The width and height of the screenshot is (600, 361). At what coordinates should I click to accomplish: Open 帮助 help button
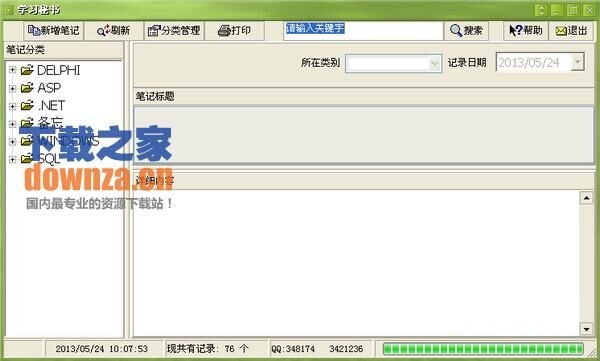(526, 31)
